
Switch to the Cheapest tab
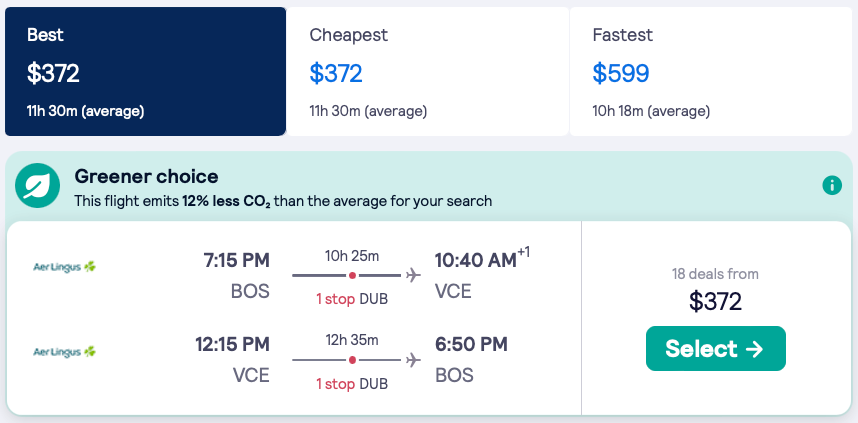427,71
